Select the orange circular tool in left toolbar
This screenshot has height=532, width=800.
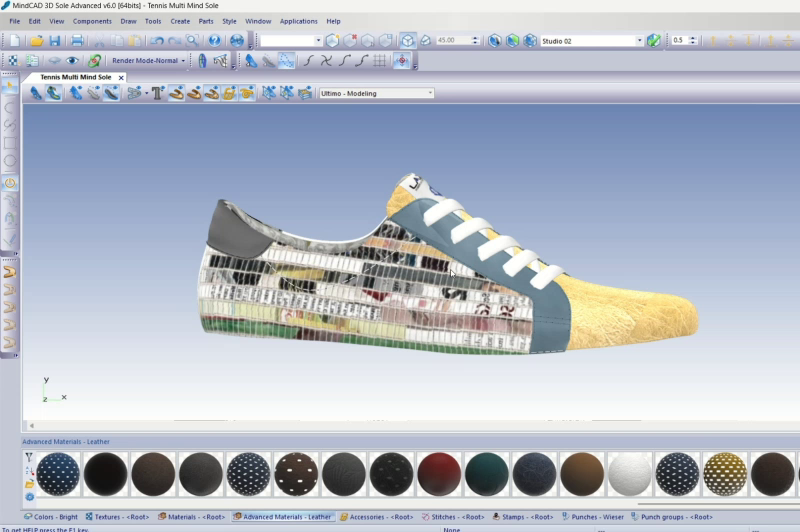(x=10, y=183)
